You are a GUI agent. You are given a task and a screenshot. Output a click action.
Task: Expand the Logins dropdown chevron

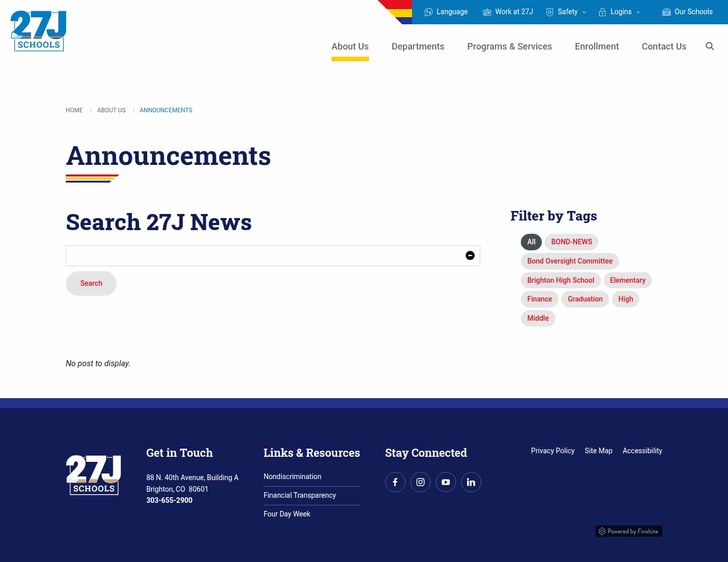(x=638, y=12)
